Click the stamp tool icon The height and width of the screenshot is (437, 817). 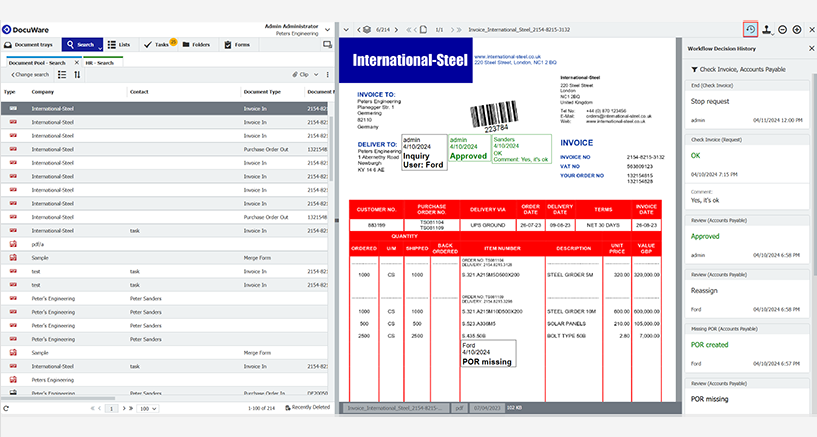pos(766,30)
